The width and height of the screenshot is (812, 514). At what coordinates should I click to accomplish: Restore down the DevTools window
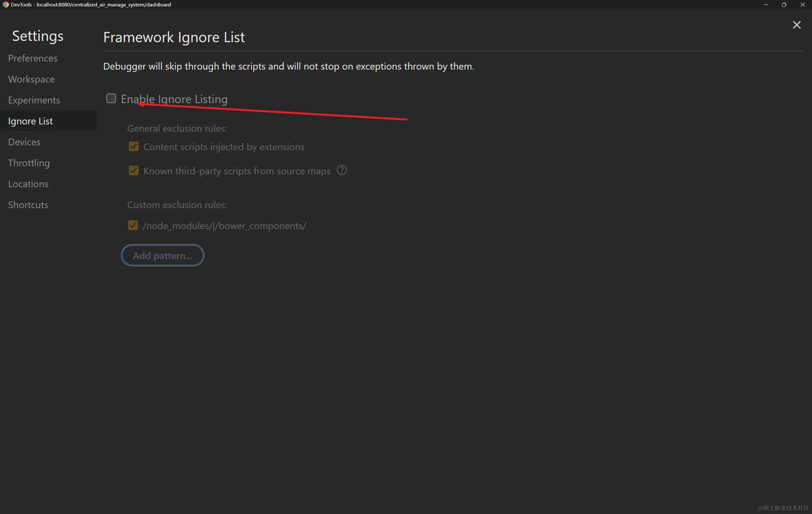(784, 5)
